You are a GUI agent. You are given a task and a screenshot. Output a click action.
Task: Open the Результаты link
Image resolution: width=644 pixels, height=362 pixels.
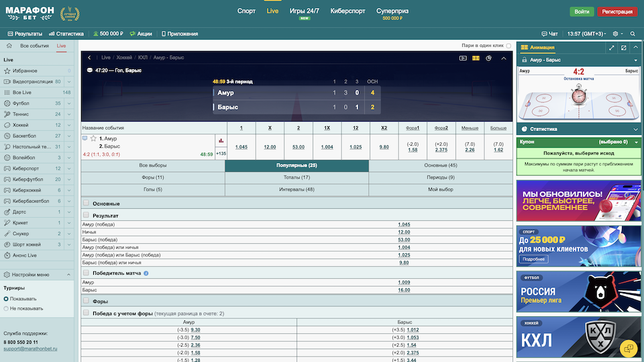[x=25, y=34]
